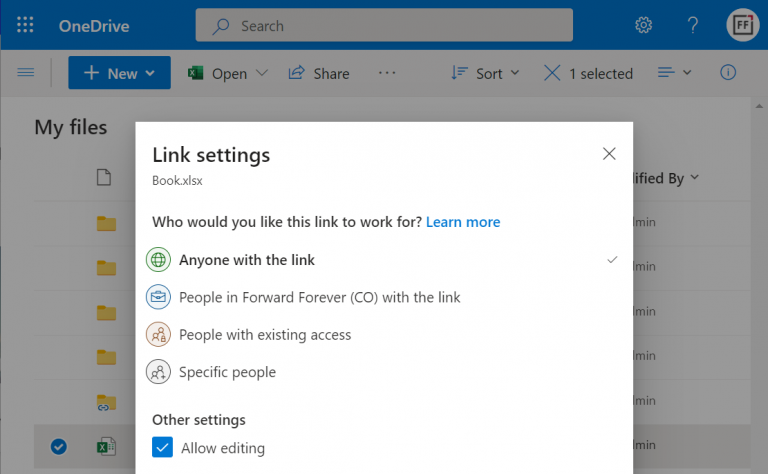Open more commands ellipsis menu
This screenshot has width=768, height=474.
tap(387, 73)
